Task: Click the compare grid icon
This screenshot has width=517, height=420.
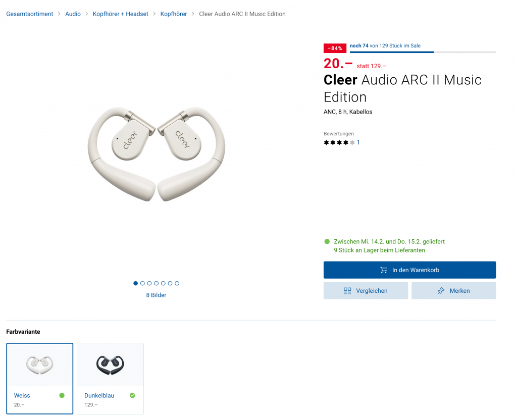Action: pos(347,291)
